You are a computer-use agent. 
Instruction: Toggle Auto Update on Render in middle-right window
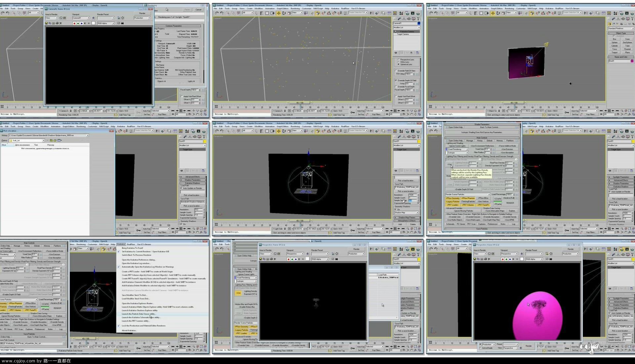click(610, 192)
